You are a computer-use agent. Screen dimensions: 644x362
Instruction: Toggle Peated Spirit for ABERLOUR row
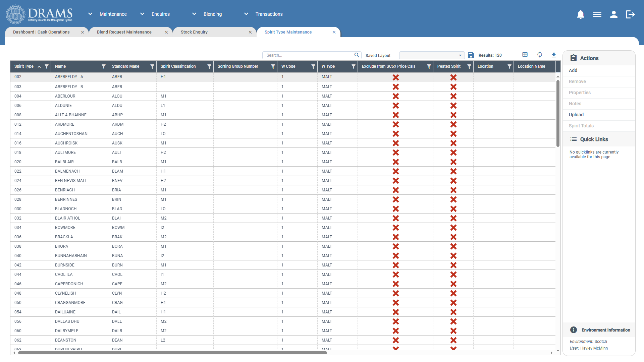[453, 96]
